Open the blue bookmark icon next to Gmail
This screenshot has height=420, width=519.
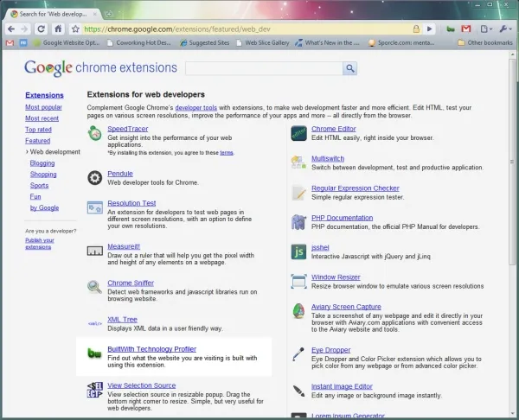[x=23, y=42]
